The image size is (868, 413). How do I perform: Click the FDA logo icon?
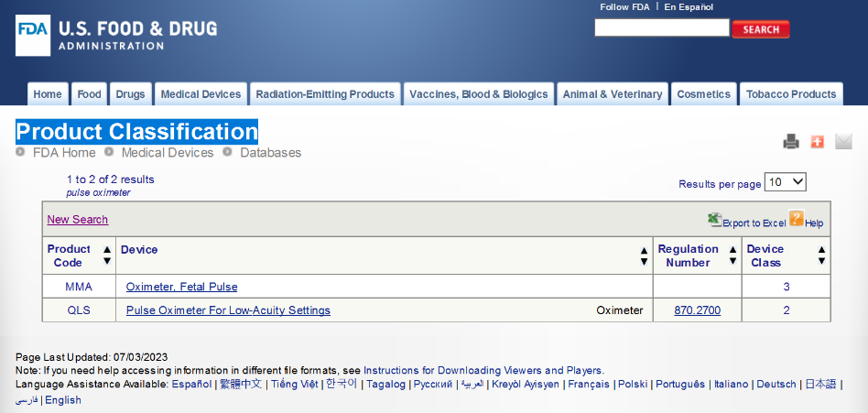tap(33, 35)
